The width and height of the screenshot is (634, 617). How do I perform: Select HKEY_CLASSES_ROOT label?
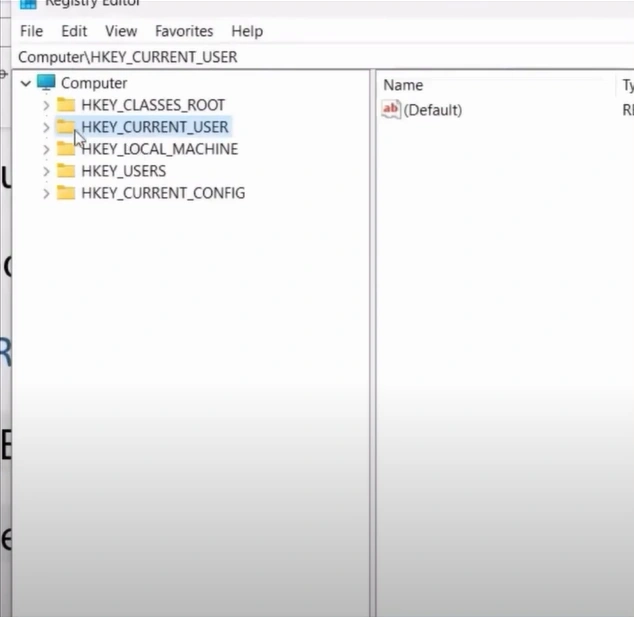click(153, 105)
